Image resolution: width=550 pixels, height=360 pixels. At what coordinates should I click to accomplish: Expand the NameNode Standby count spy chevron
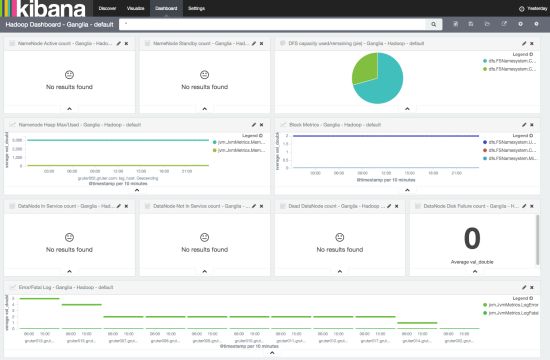[204, 109]
